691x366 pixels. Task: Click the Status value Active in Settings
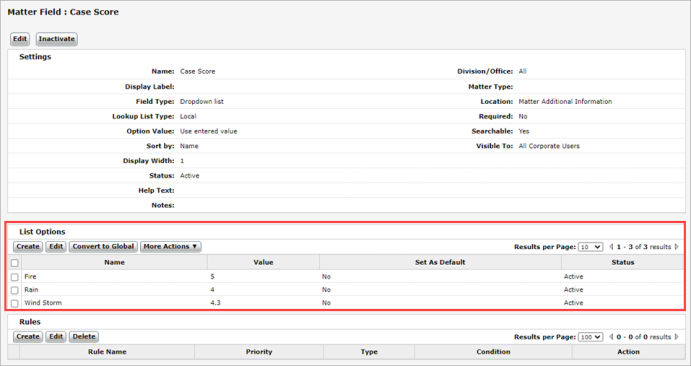[x=189, y=176]
